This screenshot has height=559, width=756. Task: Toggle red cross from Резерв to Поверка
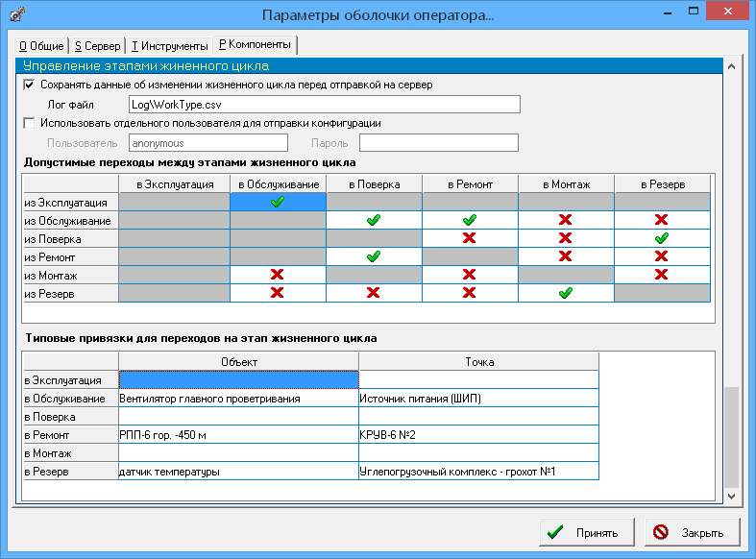(374, 294)
